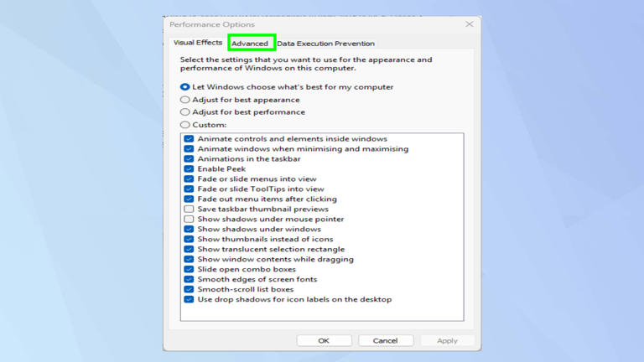Uncheck Show thumbnails instead of icons

[x=189, y=239]
